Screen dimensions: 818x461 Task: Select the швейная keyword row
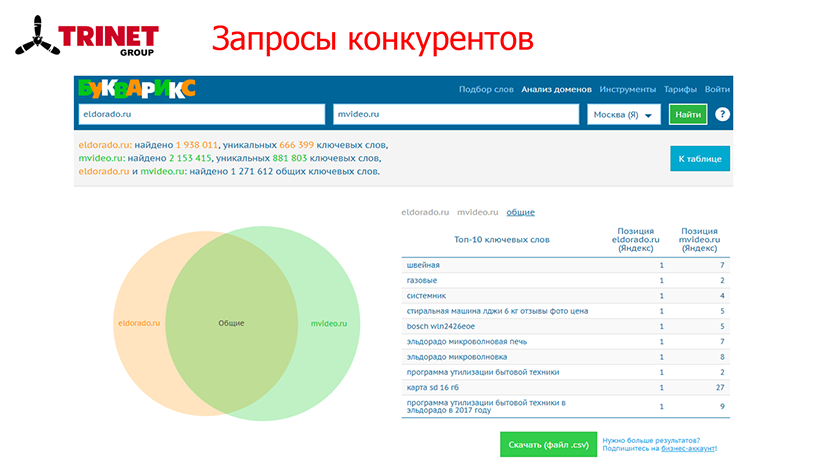(566, 265)
